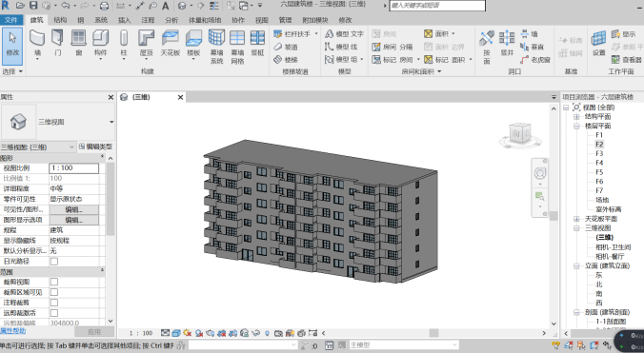Switch to the 管理 (Manage) ribbon tab
Viewport: 644px width, 353px height.
coord(285,20)
